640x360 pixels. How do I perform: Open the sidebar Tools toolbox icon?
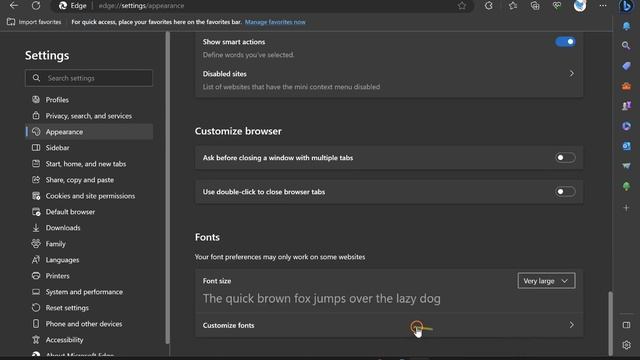click(626, 86)
